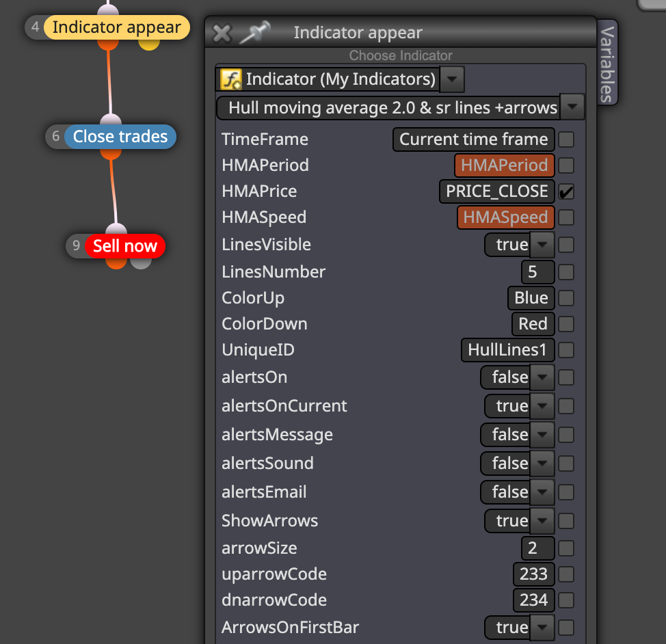The height and width of the screenshot is (644, 666).
Task: Edit the uparrowCode value 233
Action: pyautogui.click(x=534, y=574)
